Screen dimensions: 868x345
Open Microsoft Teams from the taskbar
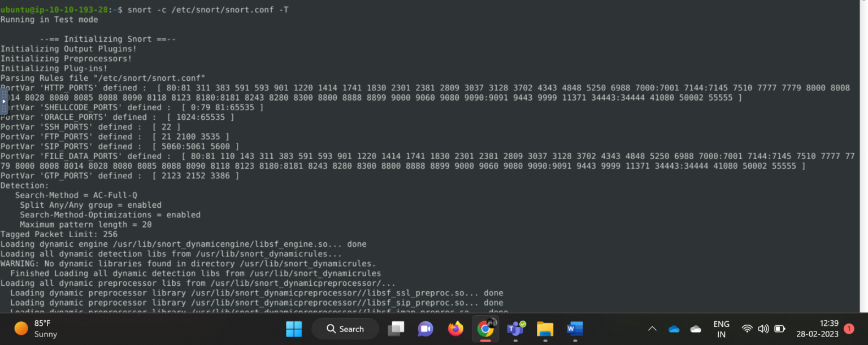pyautogui.click(x=515, y=329)
